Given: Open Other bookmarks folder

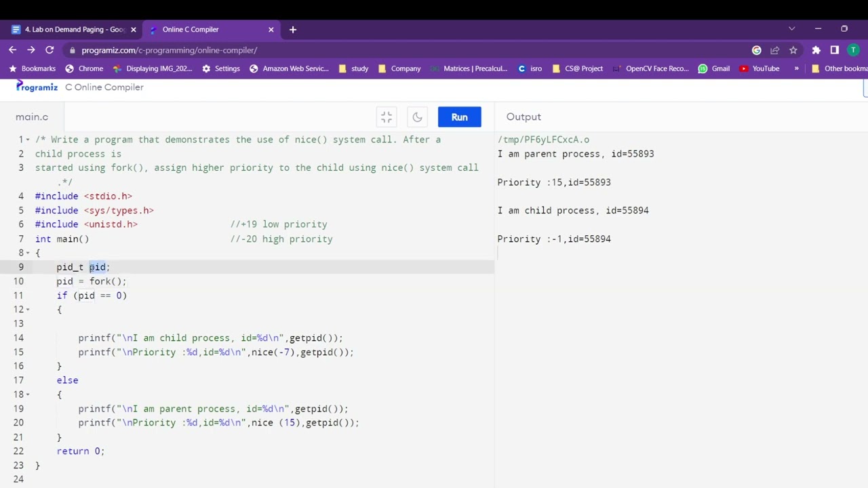Looking at the screenshot, I should click(839, 68).
